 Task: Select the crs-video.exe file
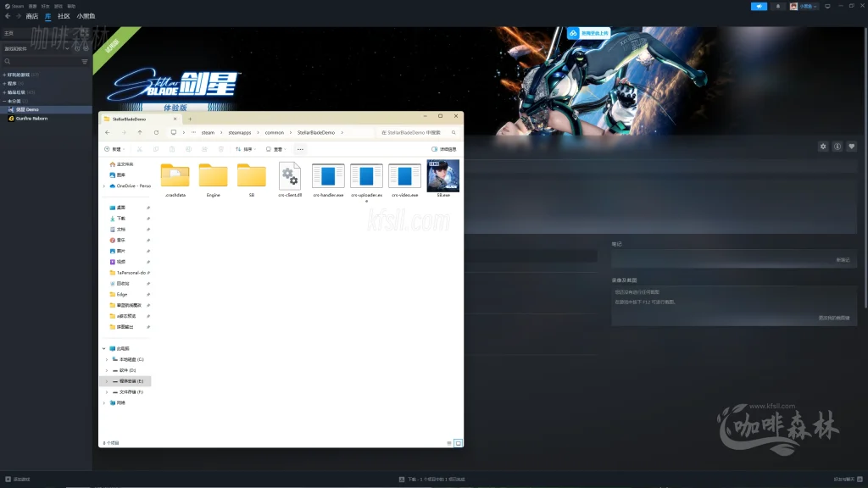[x=404, y=180]
